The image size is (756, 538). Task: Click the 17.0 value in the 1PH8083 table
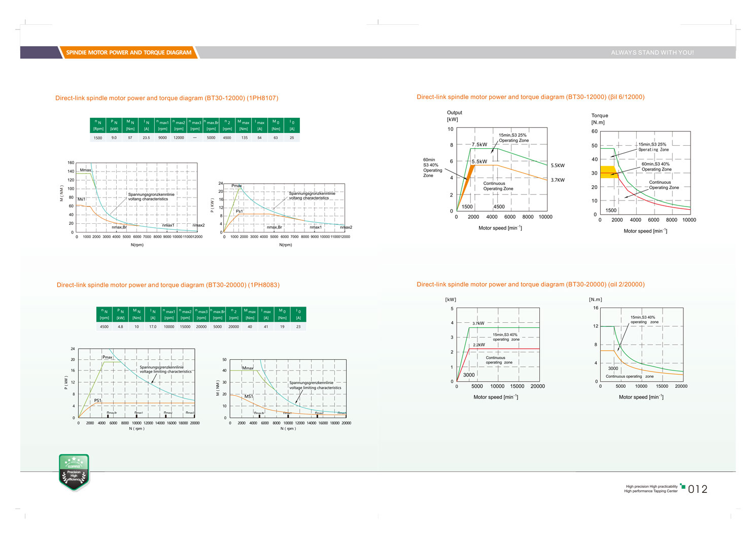tap(153, 327)
